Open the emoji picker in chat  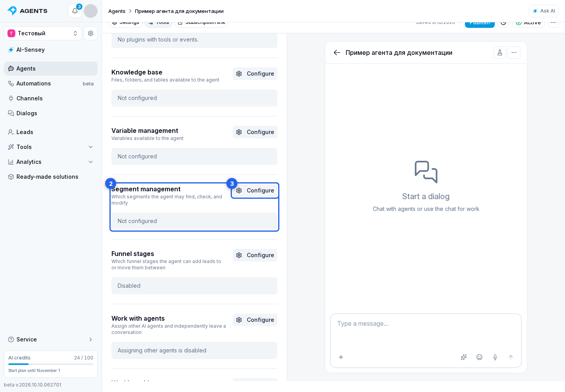(479, 357)
